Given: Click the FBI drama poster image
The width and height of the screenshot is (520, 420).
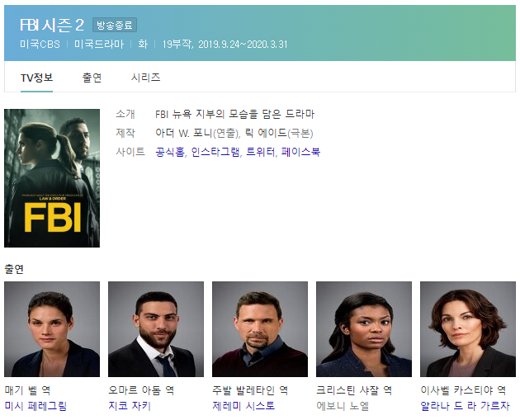Looking at the screenshot, I should pos(52,178).
